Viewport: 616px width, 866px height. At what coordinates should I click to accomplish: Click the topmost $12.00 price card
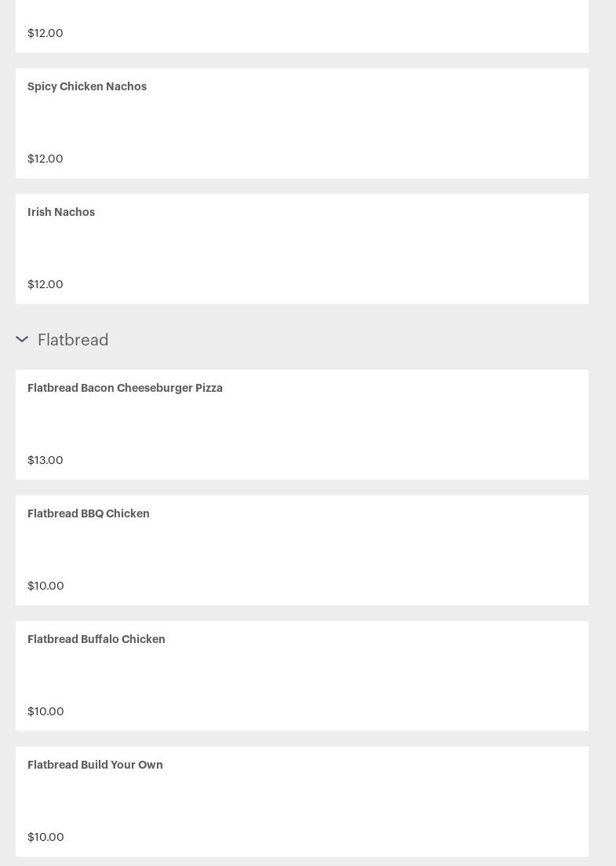302,26
